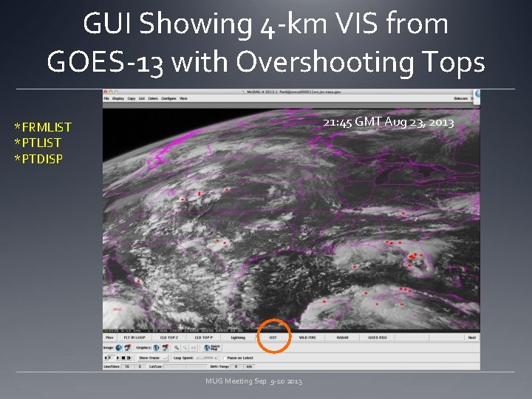Click the Next button
Screen dimensions: 532x399
(472, 338)
